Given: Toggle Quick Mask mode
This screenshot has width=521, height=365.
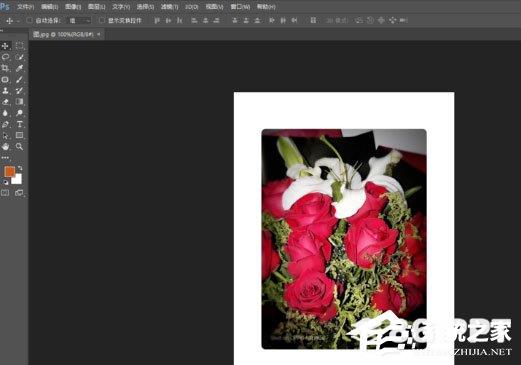Looking at the screenshot, I should (x=5, y=193).
